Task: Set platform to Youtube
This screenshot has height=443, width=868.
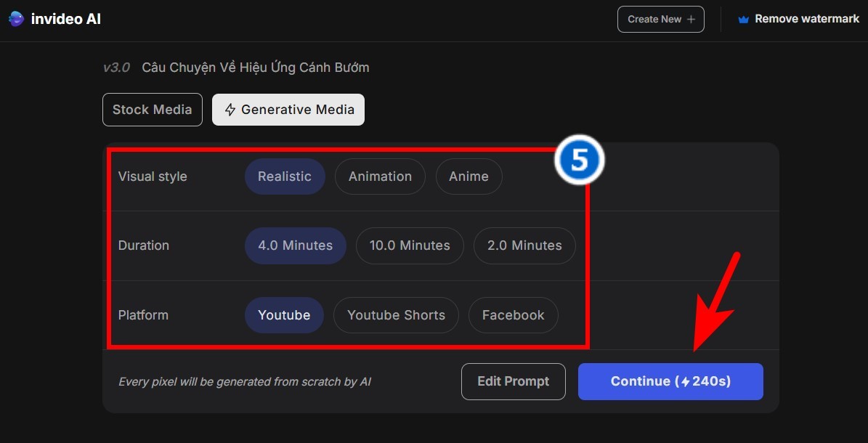Action: 284,315
